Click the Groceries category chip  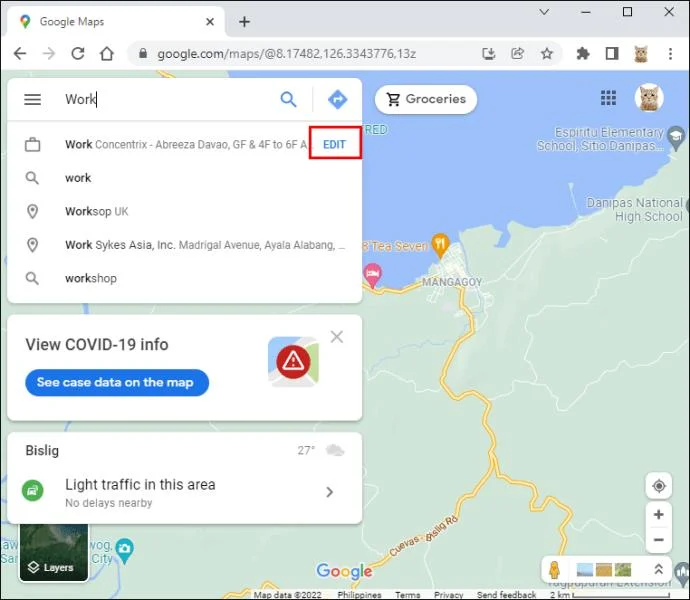point(426,99)
